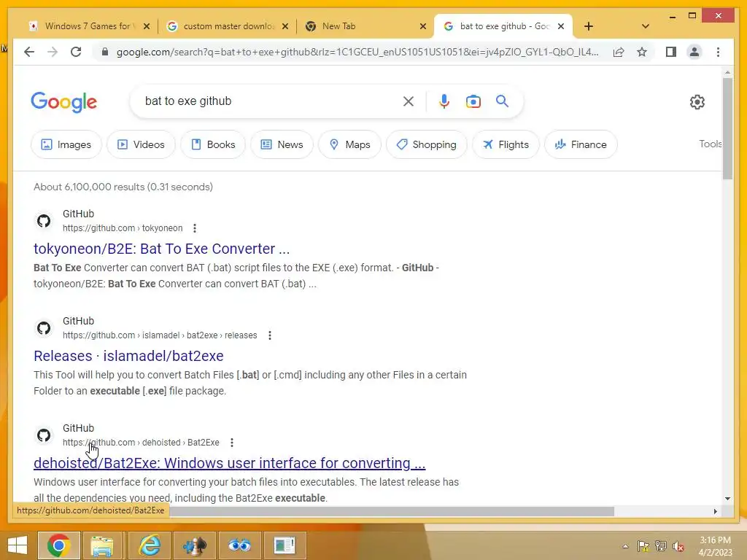The height and width of the screenshot is (560, 747).
Task: Close the New Tab tab
Action: pos(422,26)
